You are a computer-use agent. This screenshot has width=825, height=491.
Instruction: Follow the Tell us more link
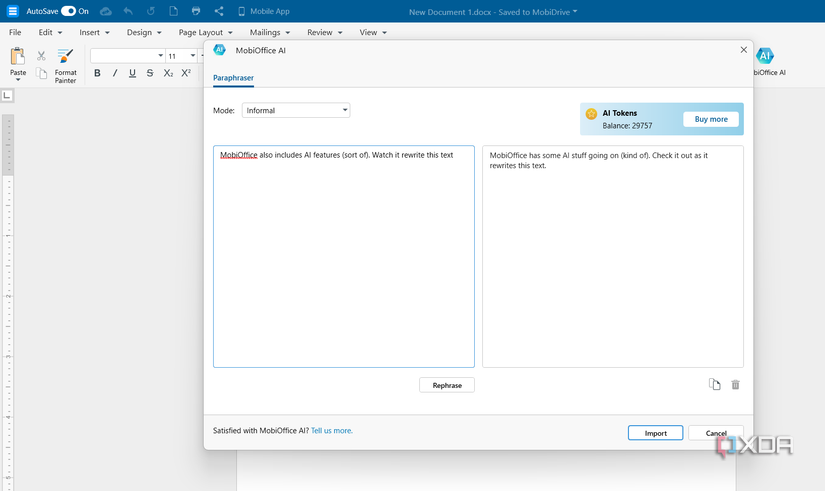pos(331,430)
